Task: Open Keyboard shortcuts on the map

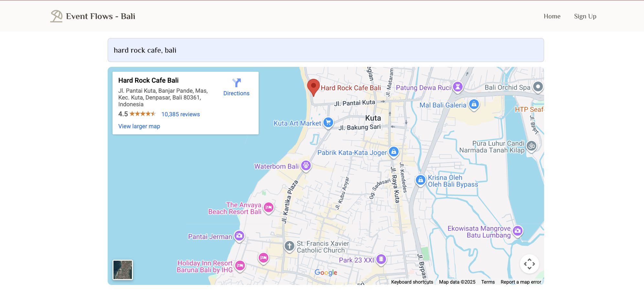Action: click(x=412, y=282)
